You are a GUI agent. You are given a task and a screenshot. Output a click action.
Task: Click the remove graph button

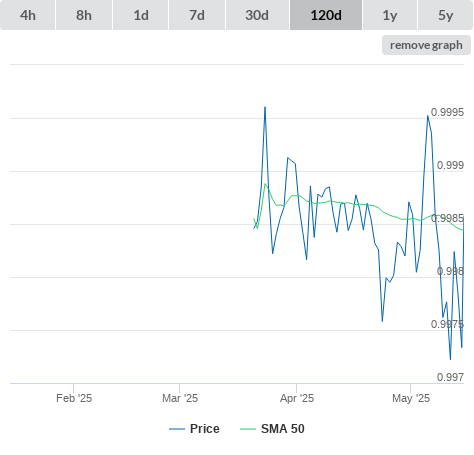426,45
